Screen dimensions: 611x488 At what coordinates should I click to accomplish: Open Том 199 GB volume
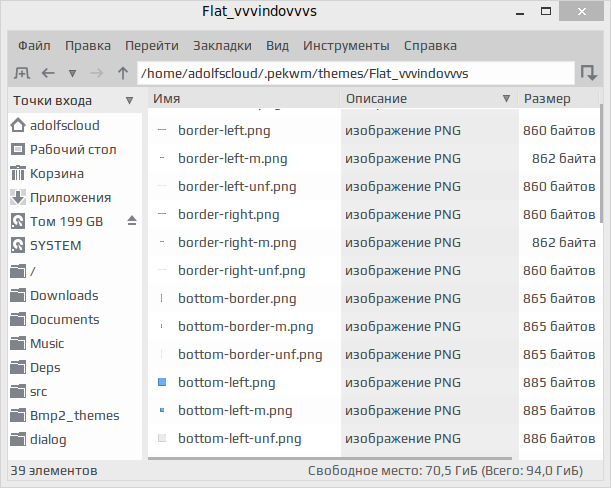point(66,222)
